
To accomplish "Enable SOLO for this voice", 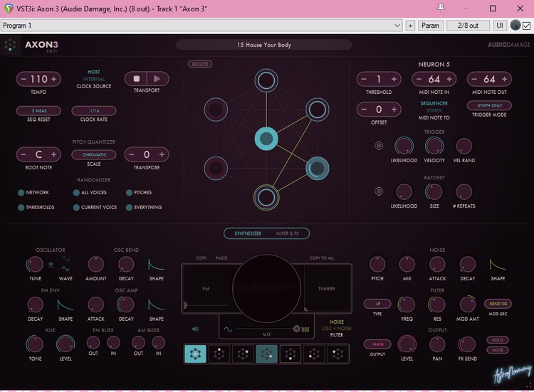I will point(498,340).
